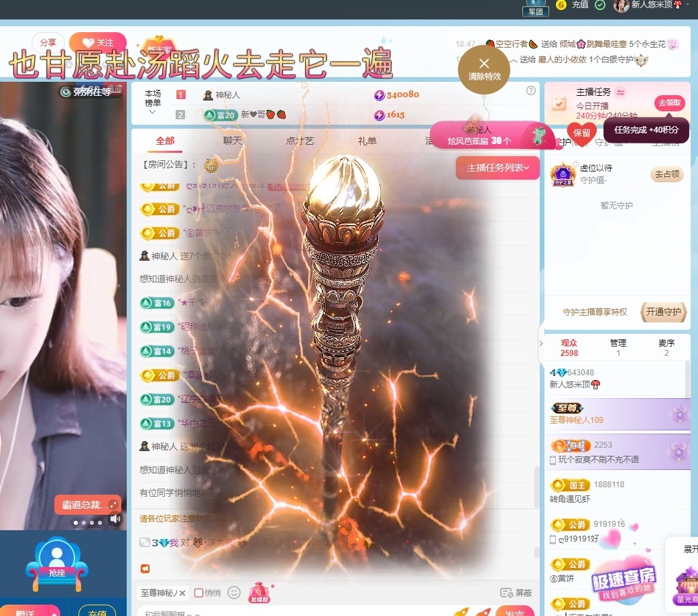Switch to the 点才艺 tab

[300, 141]
